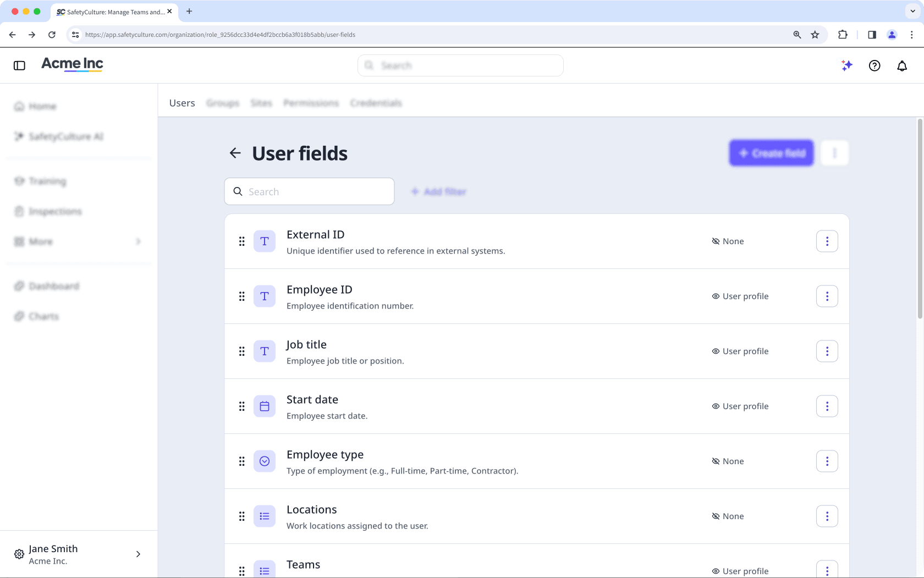Screen dimensions: 924x578
Task: Go back using the User fields back arrow
Action: point(235,153)
